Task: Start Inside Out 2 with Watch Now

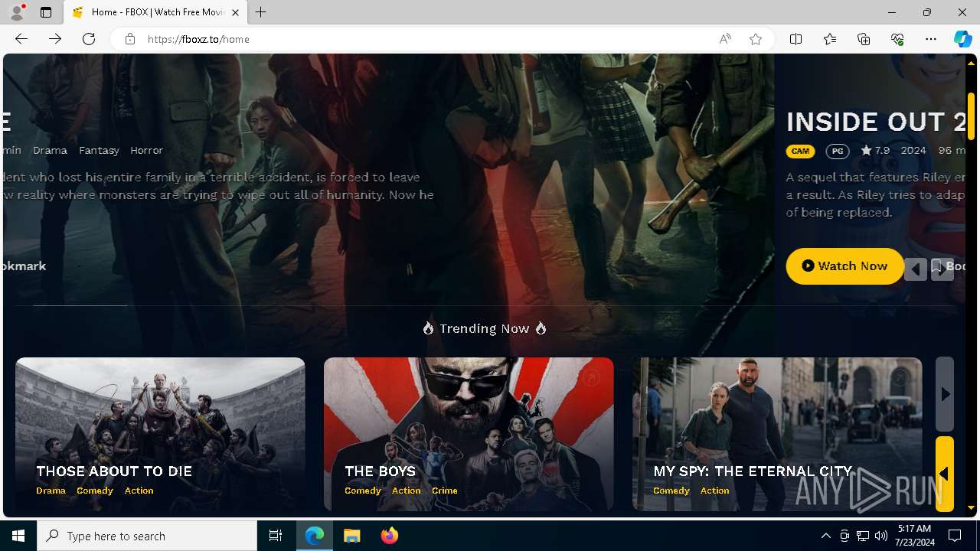Action: click(845, 266)
